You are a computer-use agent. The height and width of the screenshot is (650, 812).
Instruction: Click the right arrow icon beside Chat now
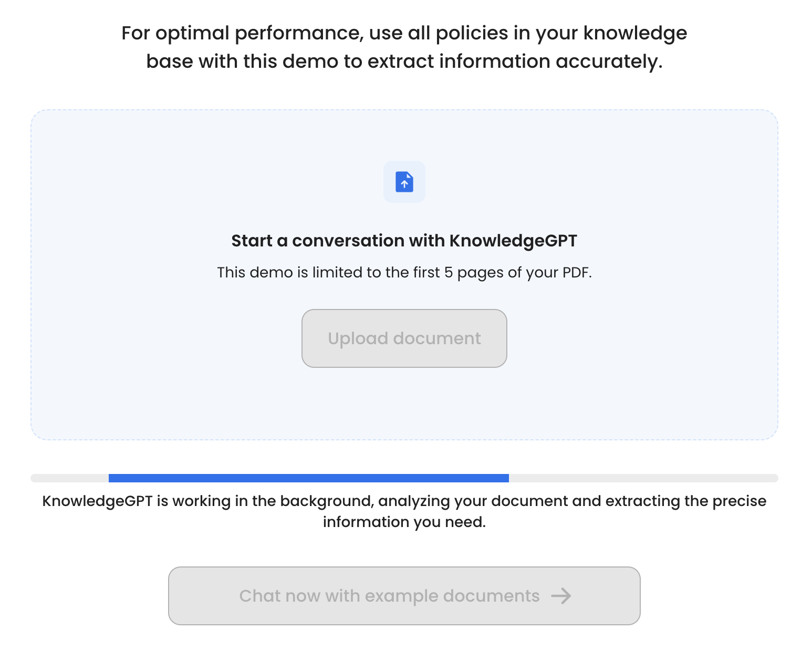(561, 596)
